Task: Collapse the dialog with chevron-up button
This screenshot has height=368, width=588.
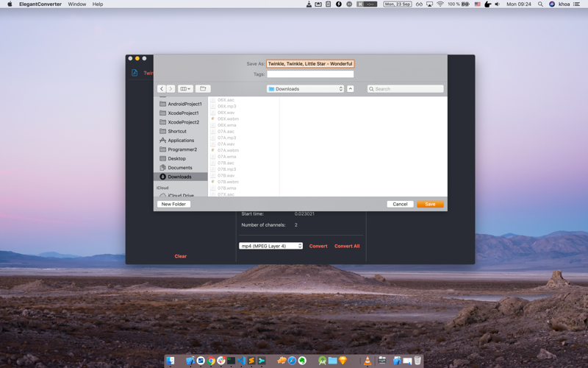Action: (351, 89)
